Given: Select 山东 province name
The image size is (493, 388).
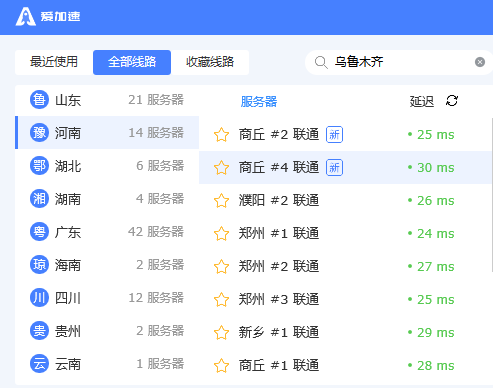Looking at the screenshot, I should 68,100.
